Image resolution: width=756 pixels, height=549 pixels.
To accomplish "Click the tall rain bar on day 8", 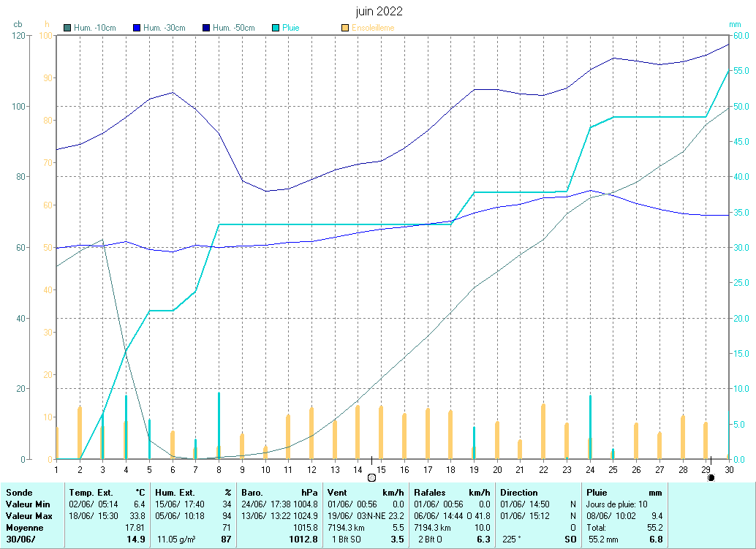I will point(219,425).
